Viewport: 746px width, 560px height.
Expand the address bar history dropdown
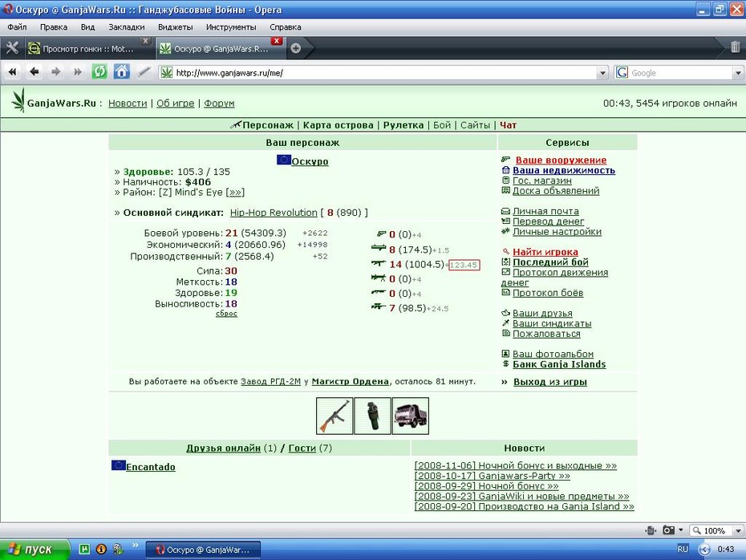[602, 73]
